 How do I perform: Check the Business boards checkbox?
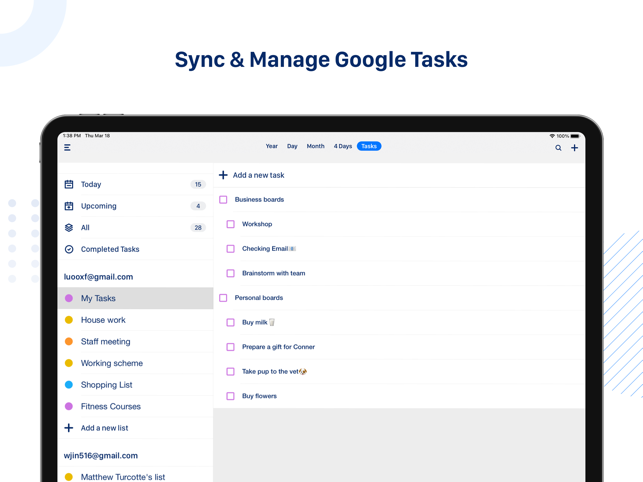click(x=223, y=200)
